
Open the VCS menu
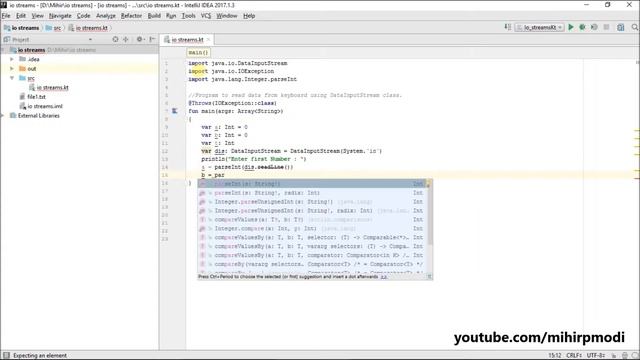(x=206, y=16)
